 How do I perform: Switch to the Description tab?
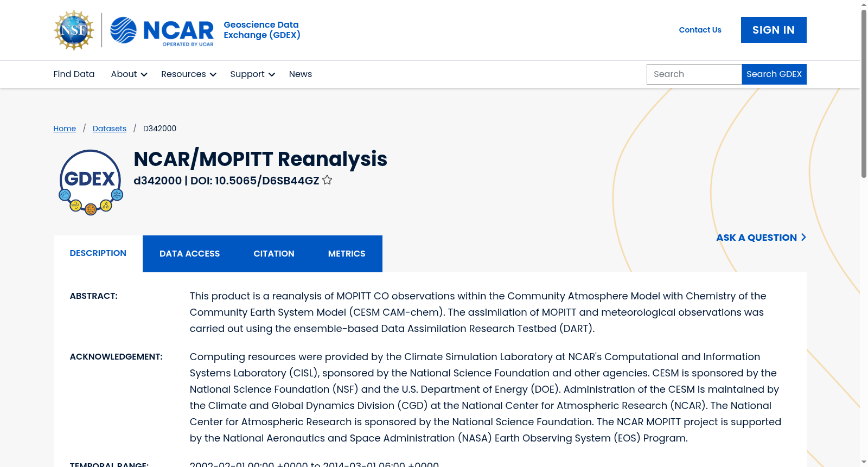click(98, 253)
